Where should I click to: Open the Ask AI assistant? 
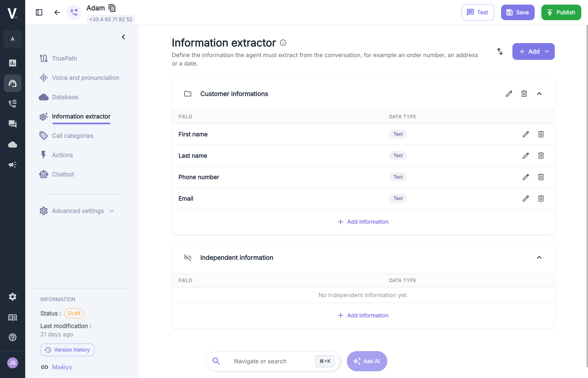[367, 361]
